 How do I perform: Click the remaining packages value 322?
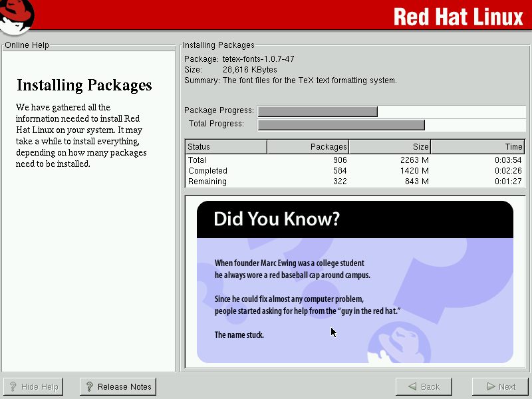(340, 182)
